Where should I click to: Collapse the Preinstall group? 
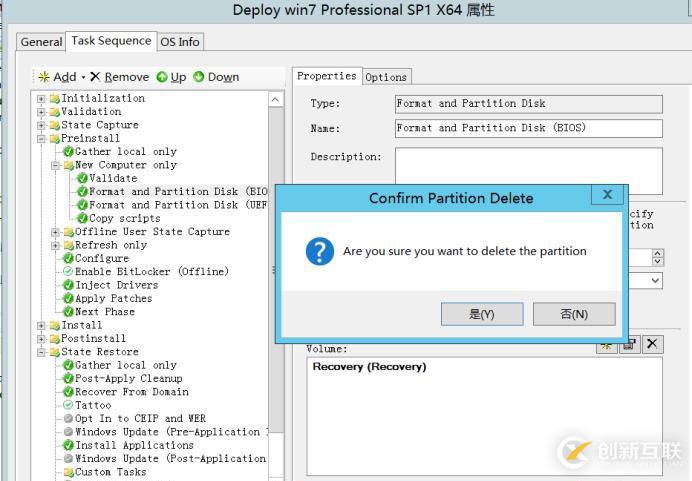tap(41, 139)
